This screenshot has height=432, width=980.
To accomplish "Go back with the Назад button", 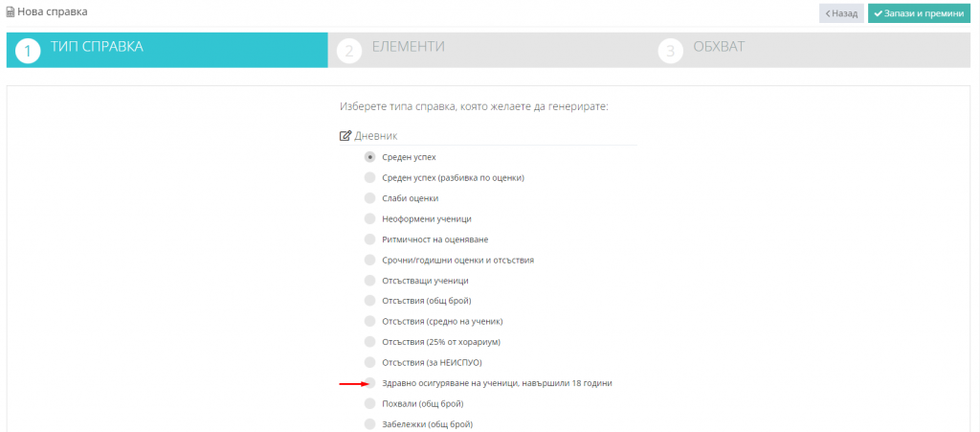I will point(841,13).
